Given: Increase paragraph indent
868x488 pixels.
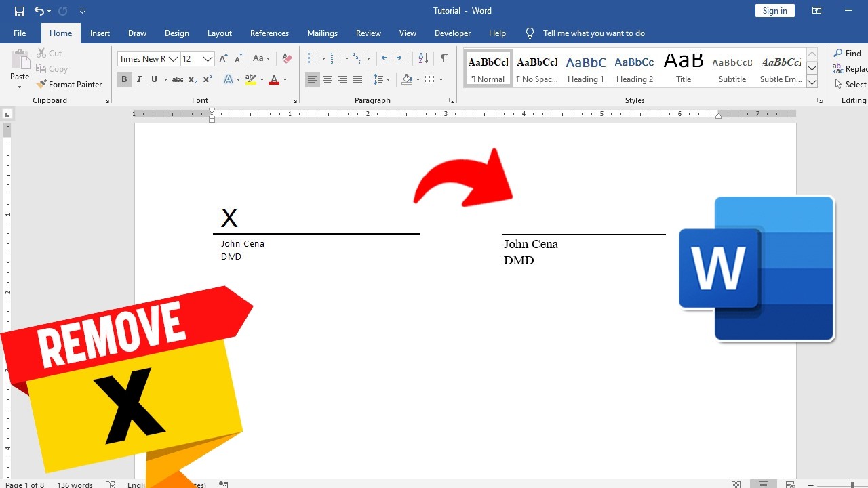Looking at the screenshot, I should [402, 59].
